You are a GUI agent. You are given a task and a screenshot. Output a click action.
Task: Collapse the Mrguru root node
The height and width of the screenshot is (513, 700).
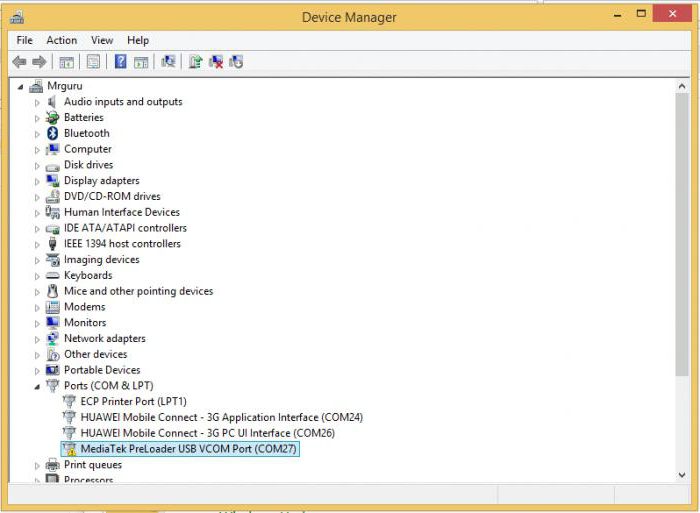[x=21, y=87]
